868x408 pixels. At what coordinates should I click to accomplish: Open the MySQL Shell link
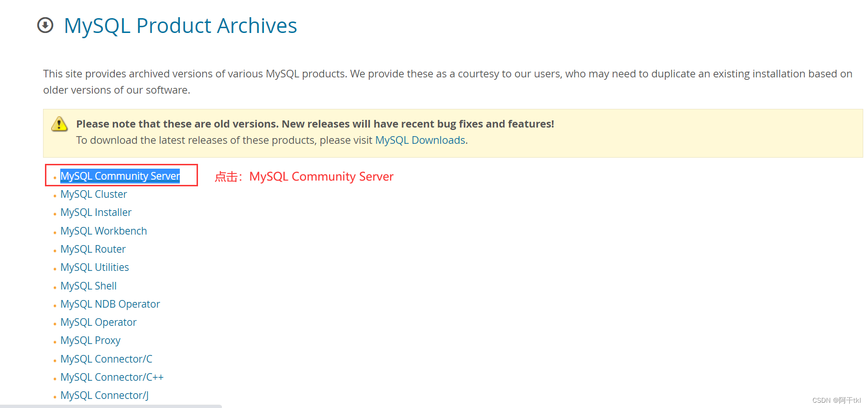pos(88,286)
